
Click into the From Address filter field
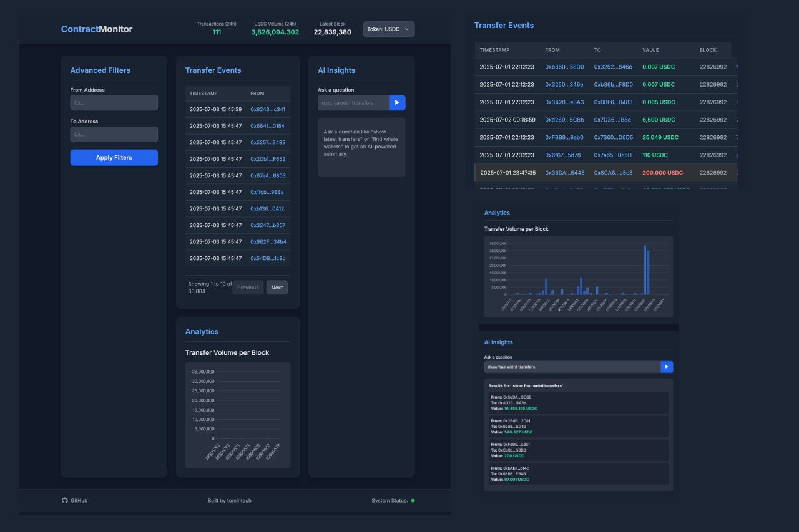(114, 103)
